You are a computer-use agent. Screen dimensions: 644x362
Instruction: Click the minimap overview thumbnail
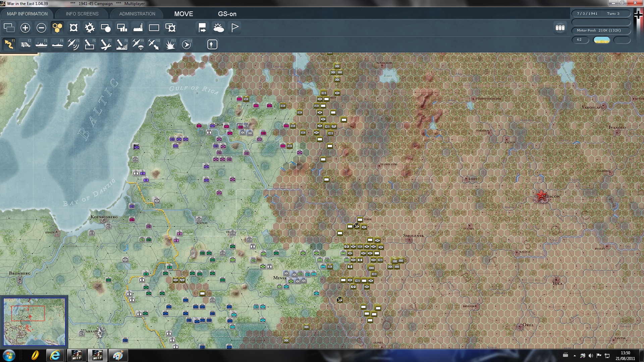point(34,322)
